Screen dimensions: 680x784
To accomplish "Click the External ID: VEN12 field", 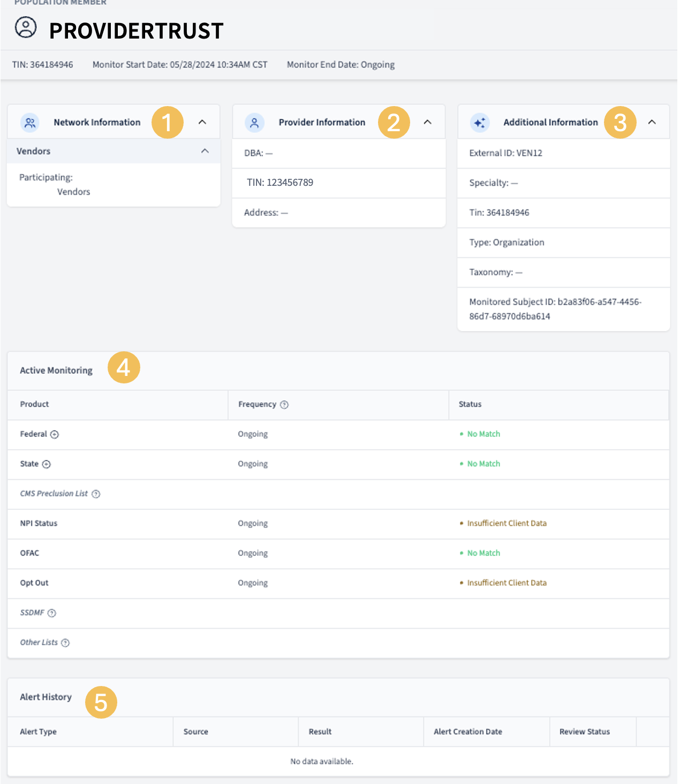I will point(564,153).
